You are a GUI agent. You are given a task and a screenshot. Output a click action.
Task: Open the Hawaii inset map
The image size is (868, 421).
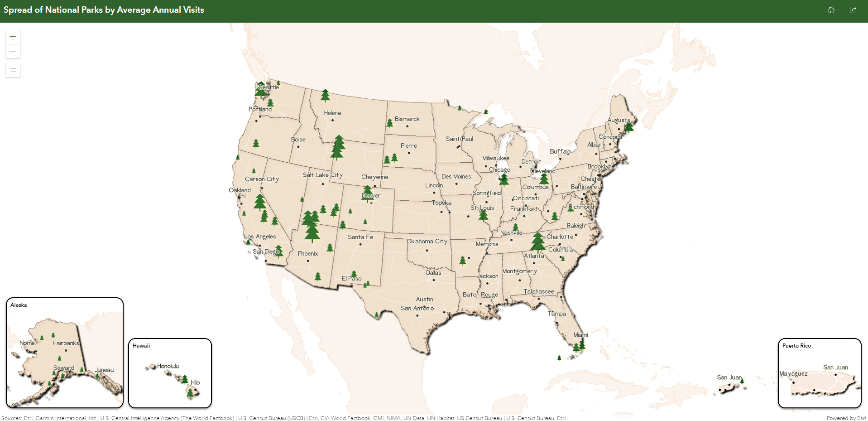pos(170,373)
